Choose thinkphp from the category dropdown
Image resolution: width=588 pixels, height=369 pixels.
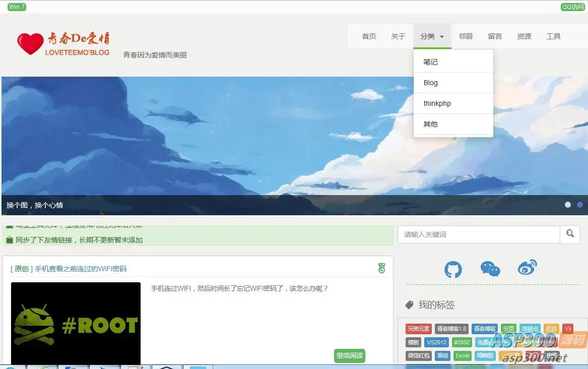453,103
